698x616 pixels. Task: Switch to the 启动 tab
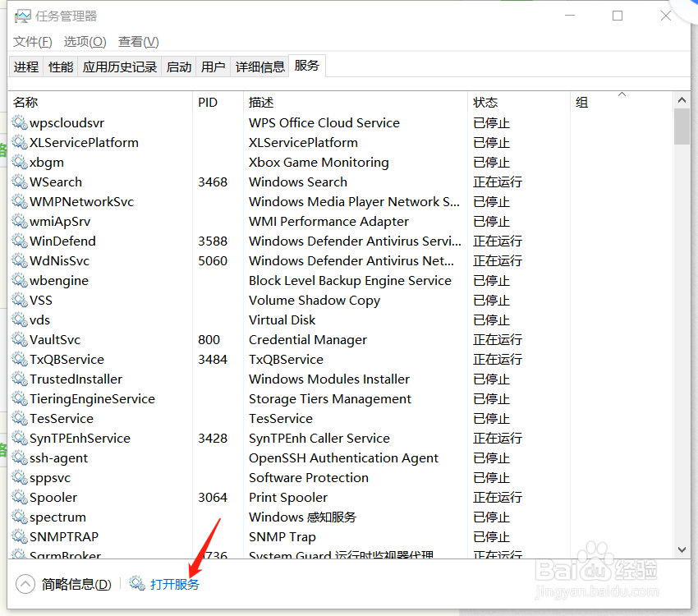178,67
